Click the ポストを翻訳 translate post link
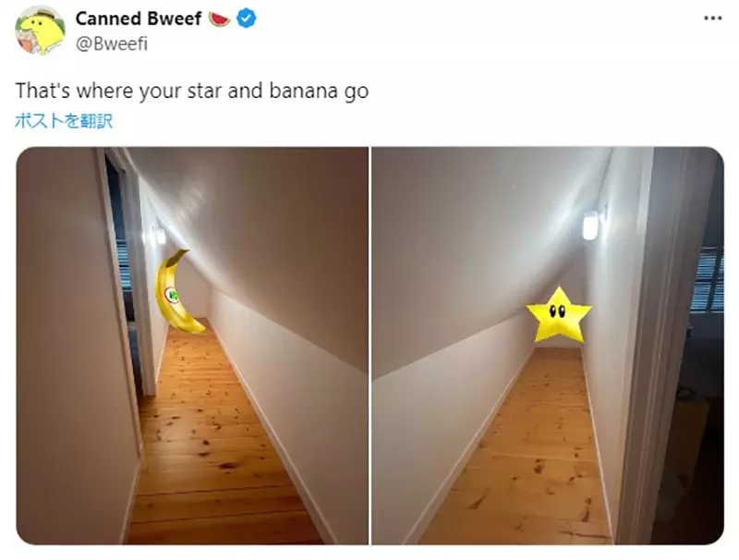Viewport: 739px width, 560px height. pyautogui.click(x=64, y=121)
